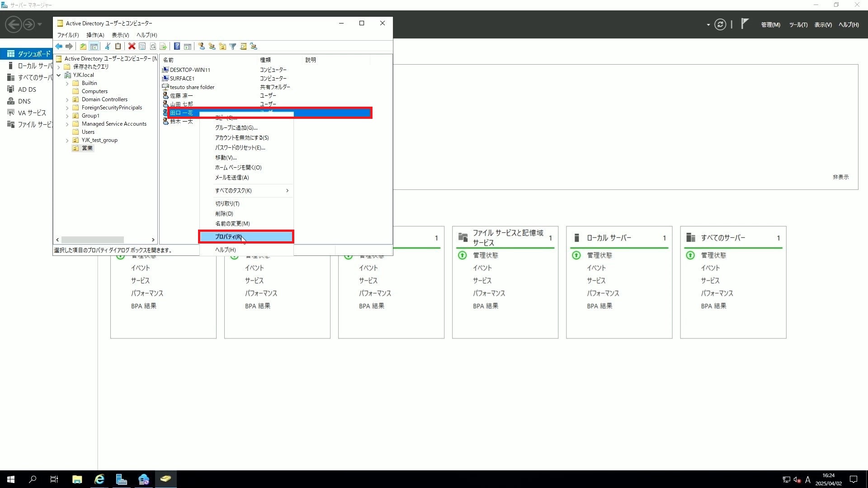
Task: Open ローカル サーバー tile header
Action: (x=609, y=238)
